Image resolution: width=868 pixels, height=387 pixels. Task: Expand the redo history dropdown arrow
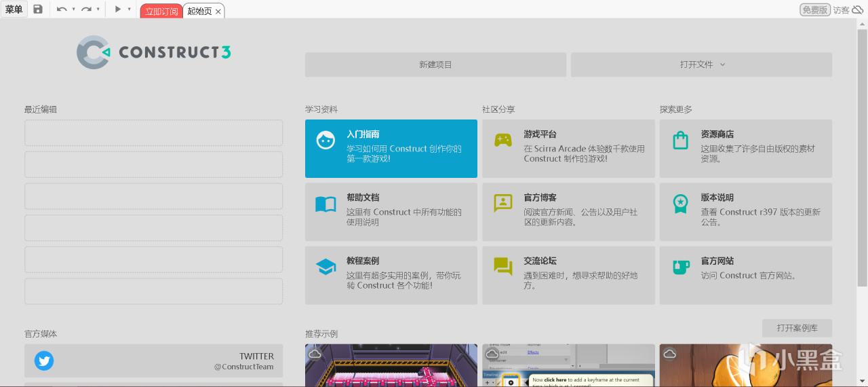pos(98,10)
